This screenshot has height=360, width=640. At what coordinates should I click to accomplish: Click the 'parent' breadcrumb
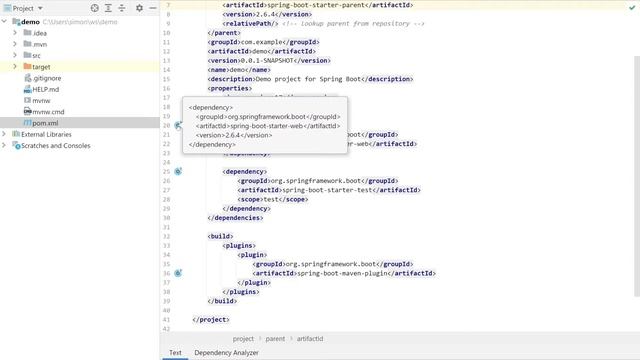[275, 339]
